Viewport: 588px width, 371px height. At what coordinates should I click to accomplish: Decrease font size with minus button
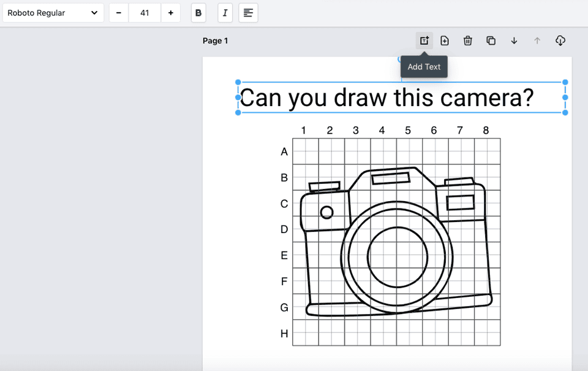coord(119,13)
